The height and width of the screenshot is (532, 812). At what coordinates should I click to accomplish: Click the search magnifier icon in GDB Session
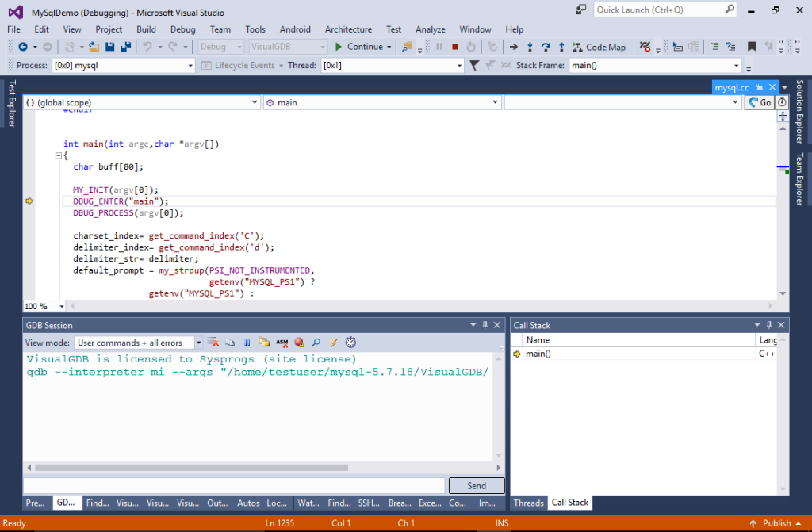click(316, 342)
